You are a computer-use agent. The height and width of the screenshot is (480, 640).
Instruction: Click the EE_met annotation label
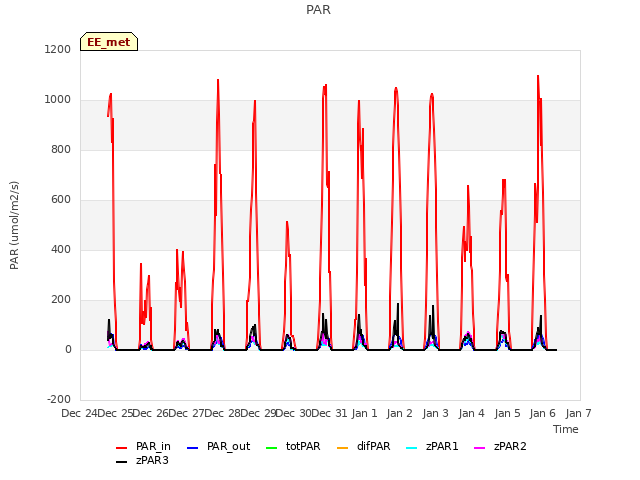point(109,42)
